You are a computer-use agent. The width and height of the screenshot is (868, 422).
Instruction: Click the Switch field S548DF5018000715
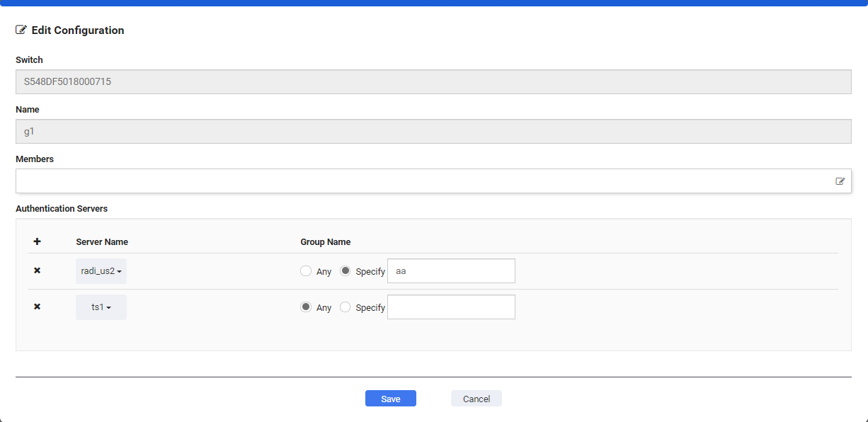click(x=433, y=81)
